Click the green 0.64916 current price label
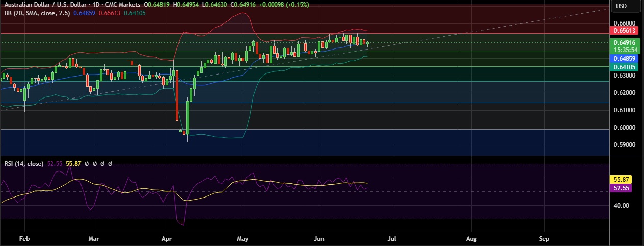Image resolution: width=644 pixels, height=246 pixels. pyautogui.click(x=624, y=42)
